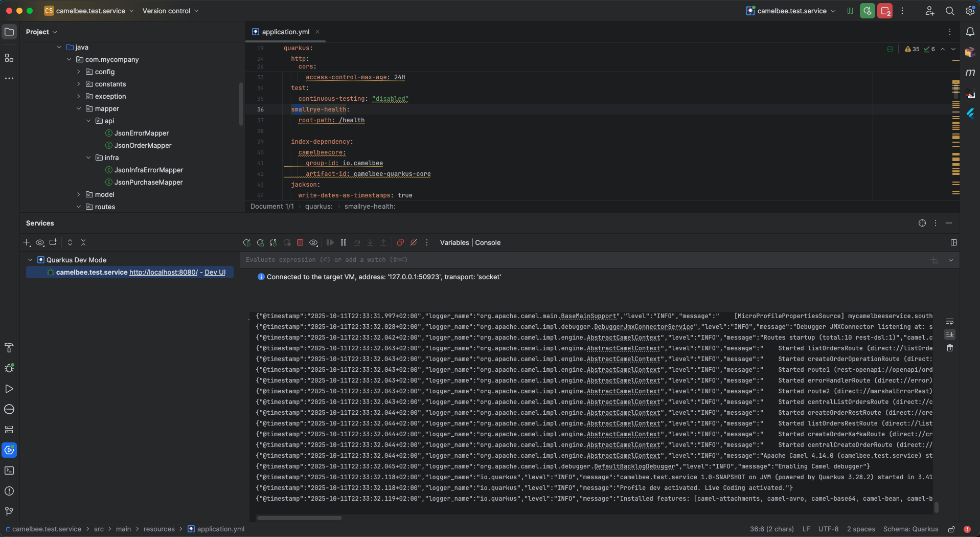
Task: Resume the paused program in debugger
Action: (330, 242)
